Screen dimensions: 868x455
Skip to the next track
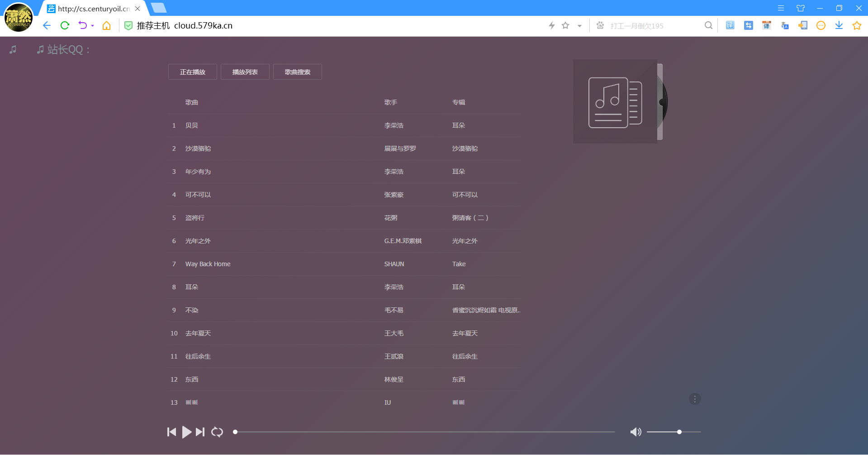tap(200, 432)
